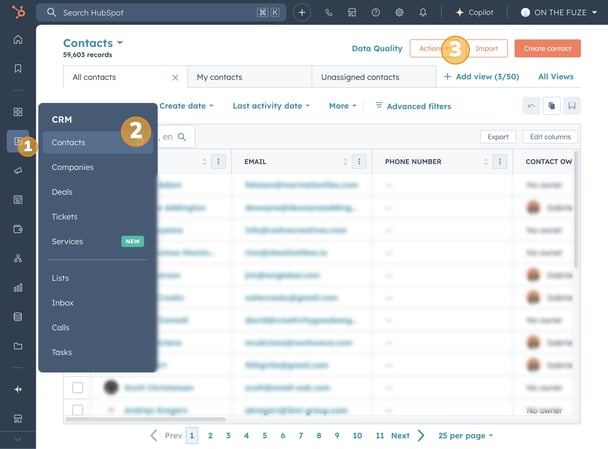Open Copilot assistant
The height and width of the screenshot is (449, 608).
[475, 12]
